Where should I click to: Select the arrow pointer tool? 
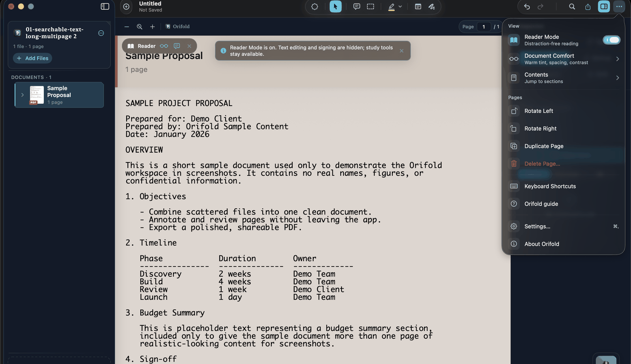[x=336, y=7]
